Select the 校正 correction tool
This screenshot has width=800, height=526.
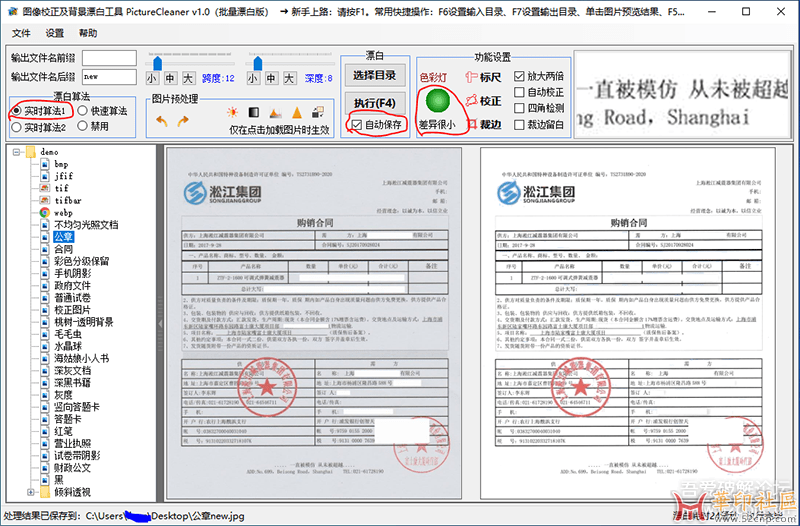tap(483, 101)
